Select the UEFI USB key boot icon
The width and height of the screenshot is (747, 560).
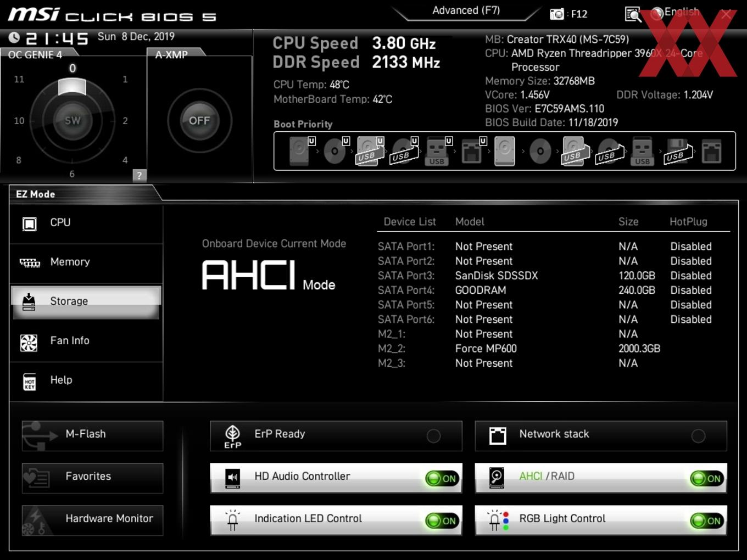click(438, 151)
